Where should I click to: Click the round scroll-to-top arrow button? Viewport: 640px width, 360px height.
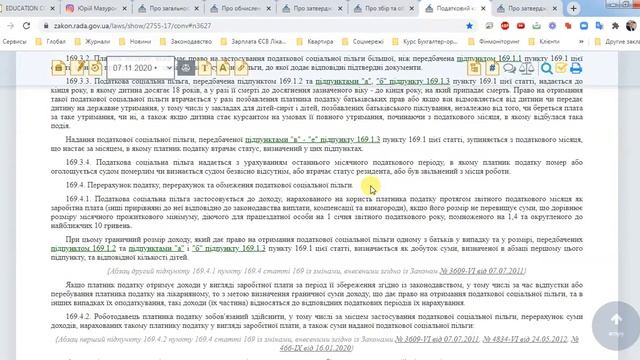[x=616, y=325]
